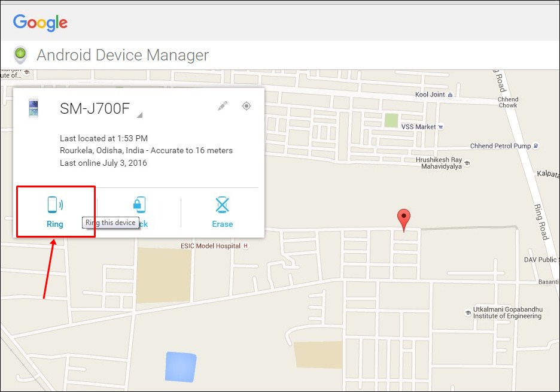The width and height of the screenshot is (560, 392).
Task: Open the SM-J700F device dropdown arrow
Action: (x=139, y=115)
